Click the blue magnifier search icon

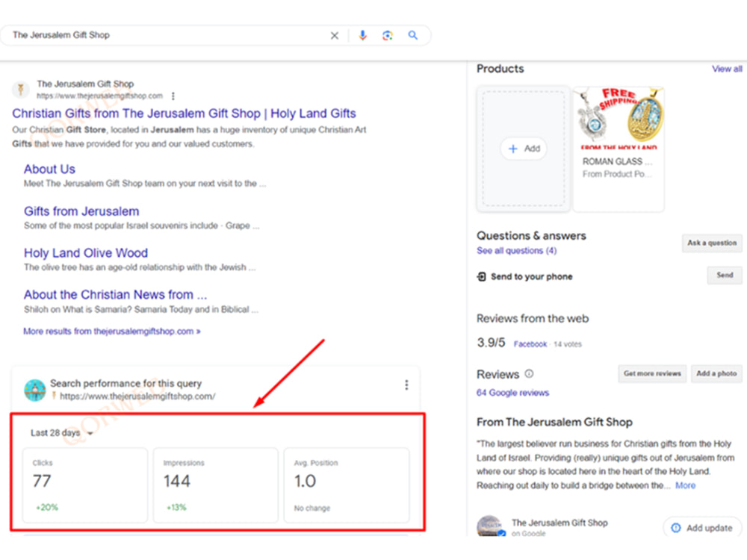[413, 35]
